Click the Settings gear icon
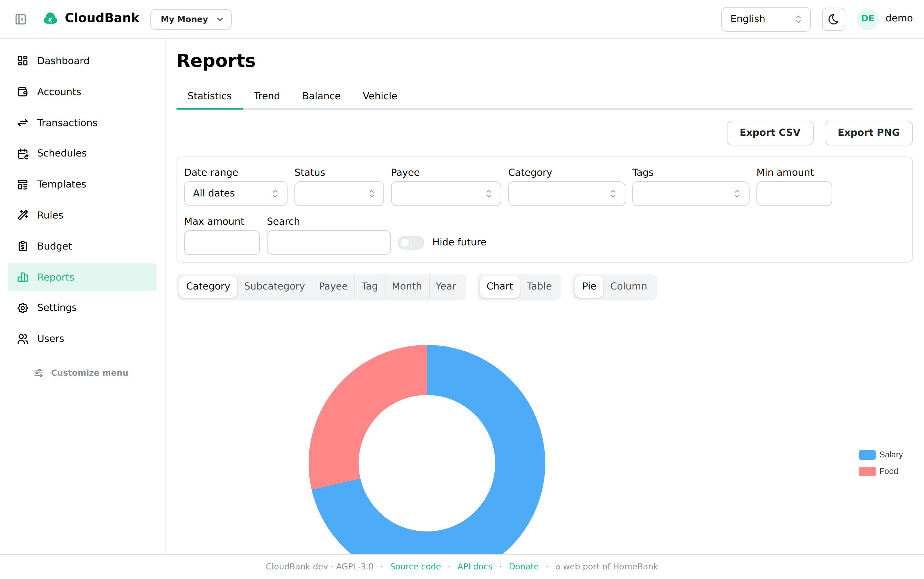 point(23,307)
